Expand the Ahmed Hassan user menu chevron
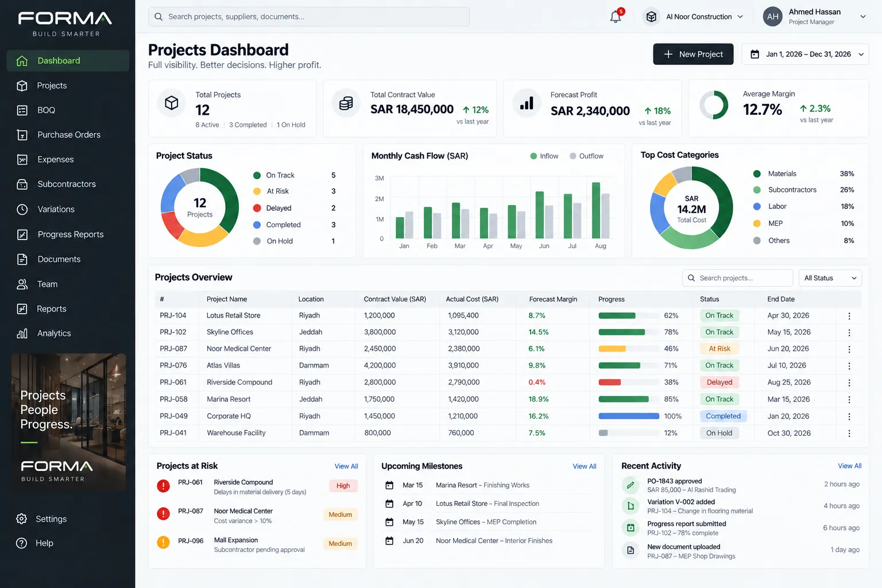The width and height of the screenshot is (882, 588). (x=862, y=17)
